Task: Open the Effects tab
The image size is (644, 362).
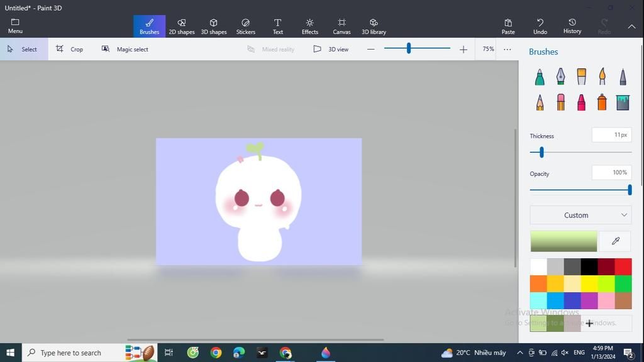Action: click(x=309, y=26)
